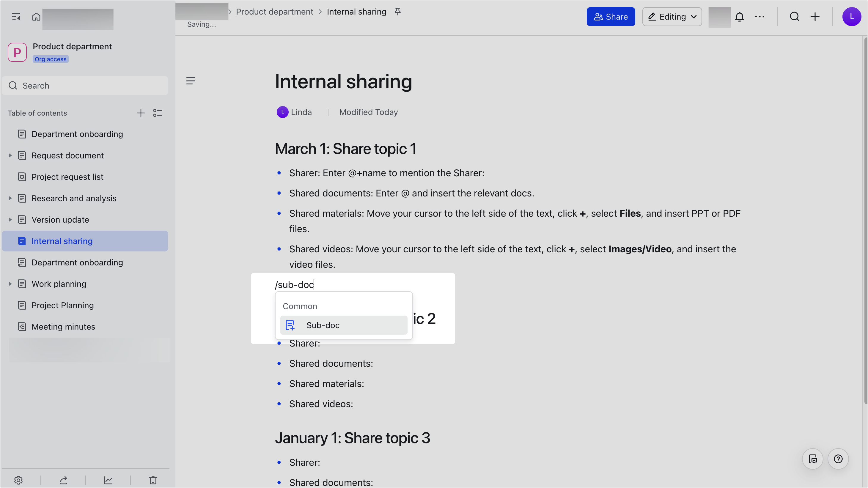
Task: Open Meeting minutes page
Action: (x=85, y=326)
